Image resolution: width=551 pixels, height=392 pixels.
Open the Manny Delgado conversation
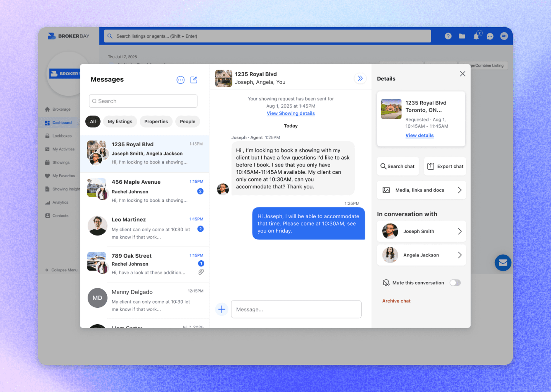tap(145, 301)
